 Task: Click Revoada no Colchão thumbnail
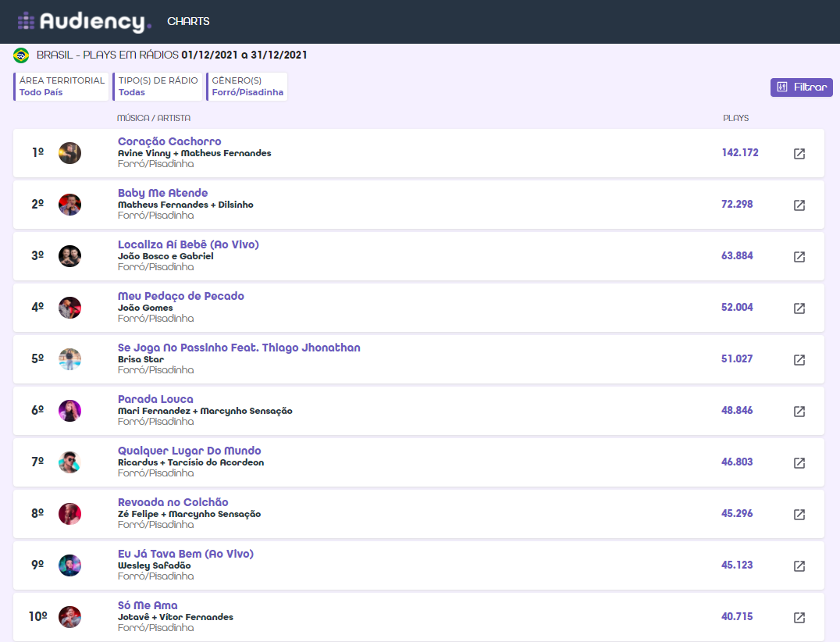[x=69, y=513]
